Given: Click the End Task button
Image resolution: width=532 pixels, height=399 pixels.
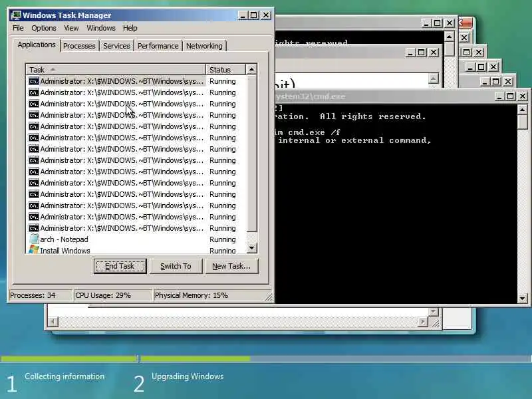Looking at the screenshot, I should (x=120, y=266).
